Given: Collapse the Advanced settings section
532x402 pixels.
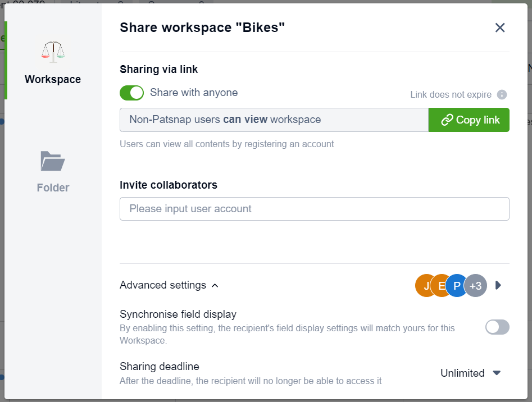Looking at the screenshot, I should point(214,285).
